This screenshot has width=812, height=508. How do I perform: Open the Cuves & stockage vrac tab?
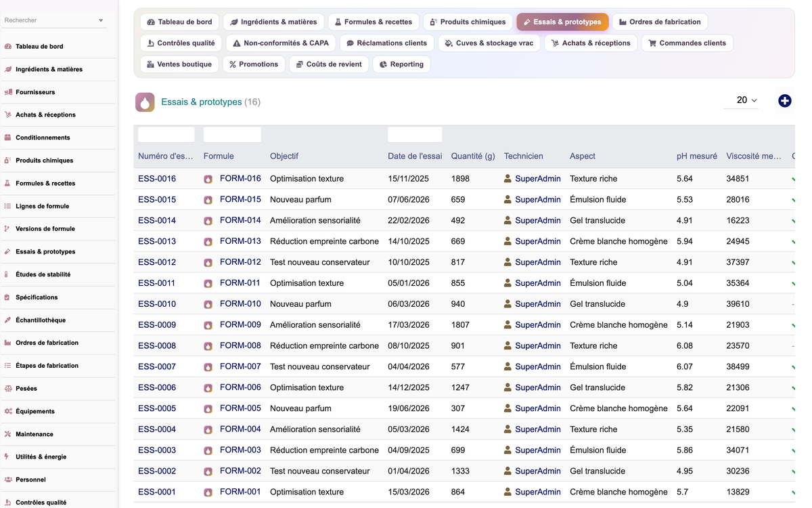coord(489,43)
